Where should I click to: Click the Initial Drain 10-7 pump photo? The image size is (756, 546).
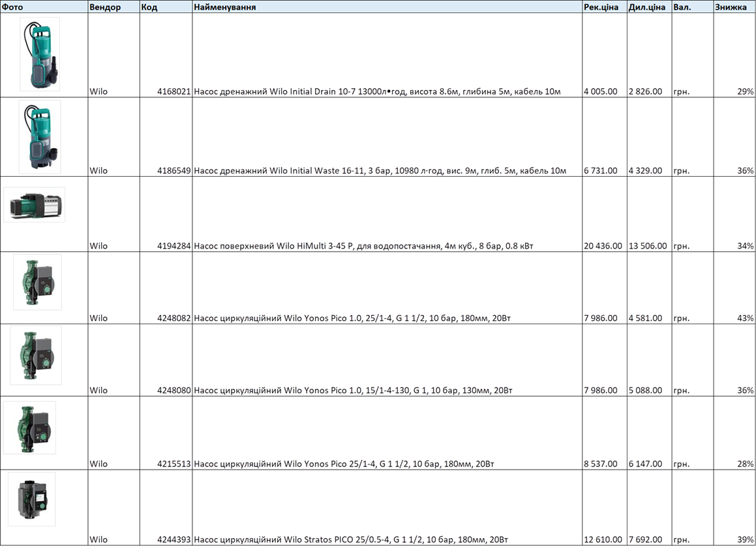(x=40, y=54)
